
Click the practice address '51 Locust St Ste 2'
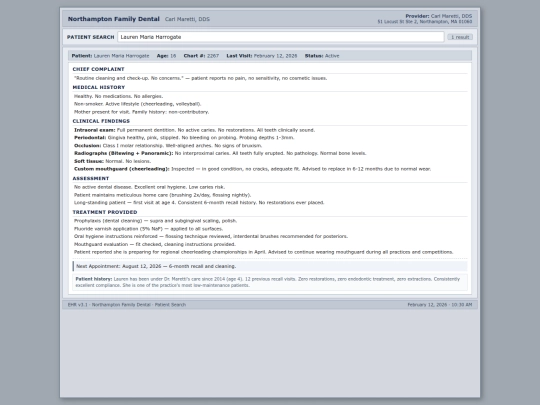(x=398, y=22)
